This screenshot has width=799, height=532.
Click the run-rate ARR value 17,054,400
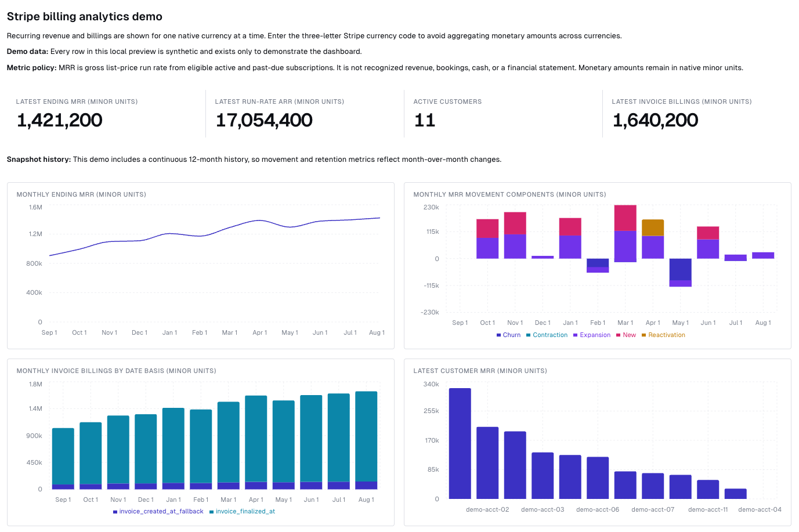pos(264,120)
